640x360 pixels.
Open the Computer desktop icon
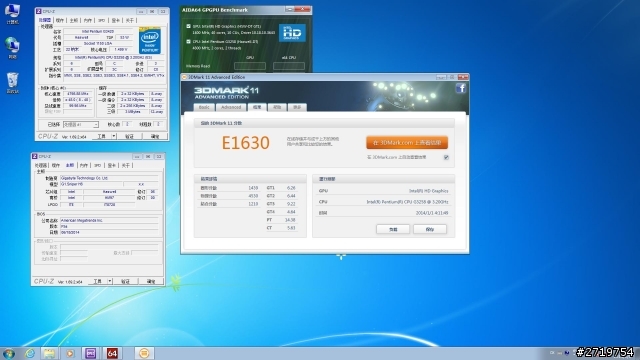[x=12, y=13]
